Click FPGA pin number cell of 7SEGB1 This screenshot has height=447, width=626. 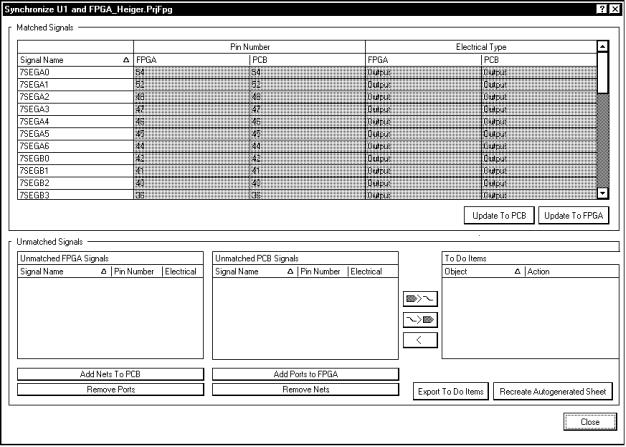pos(191,171)
